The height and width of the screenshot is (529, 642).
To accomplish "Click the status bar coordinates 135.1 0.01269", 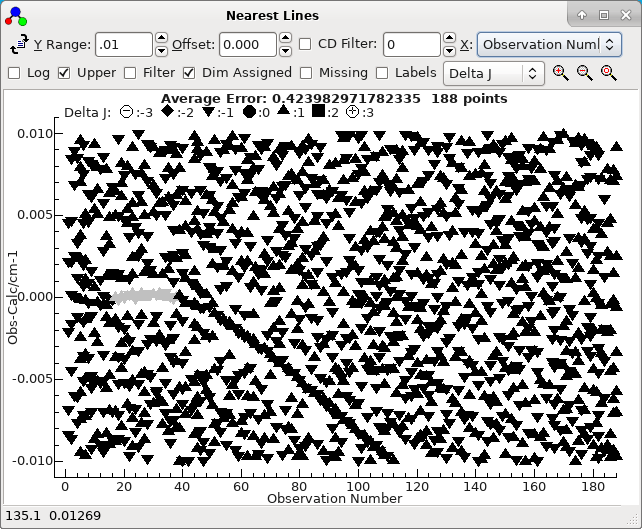I will tap(53, 515).
